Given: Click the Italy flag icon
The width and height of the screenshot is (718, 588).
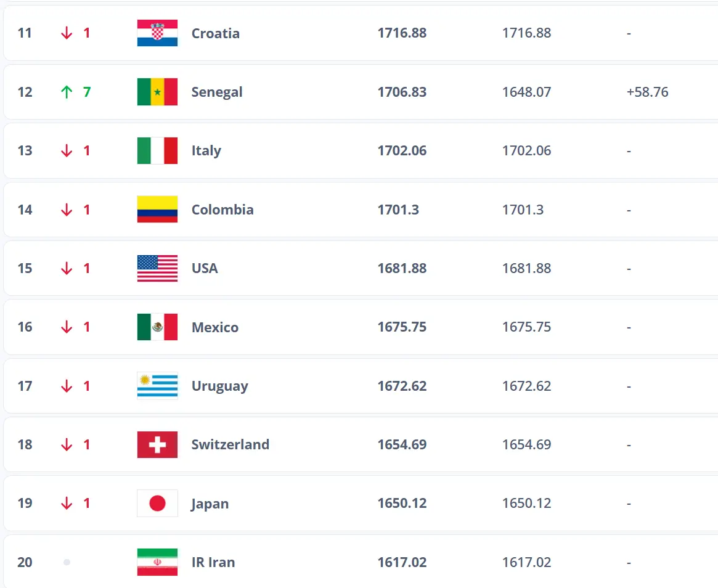Looking at the screenshot, I should [x=157, y=151].
